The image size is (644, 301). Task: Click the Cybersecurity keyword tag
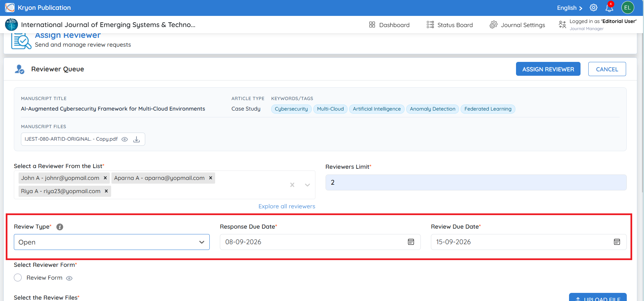(291, 109)
